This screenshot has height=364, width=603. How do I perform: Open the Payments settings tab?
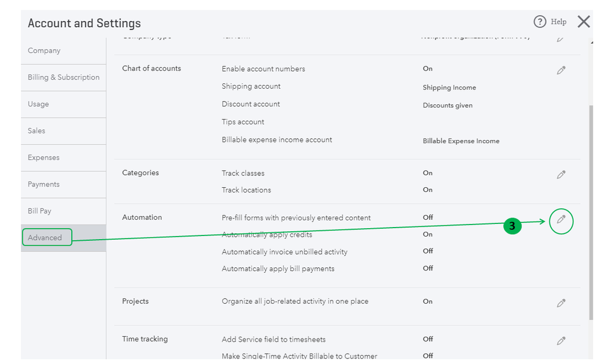[43, 184]
